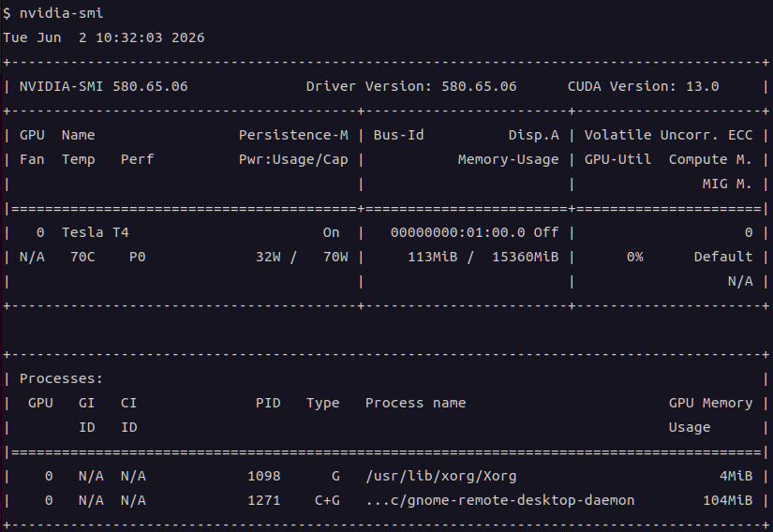Click the temperature value '70C'
Viewport: 773px width, 532px height.
(82, 258)
